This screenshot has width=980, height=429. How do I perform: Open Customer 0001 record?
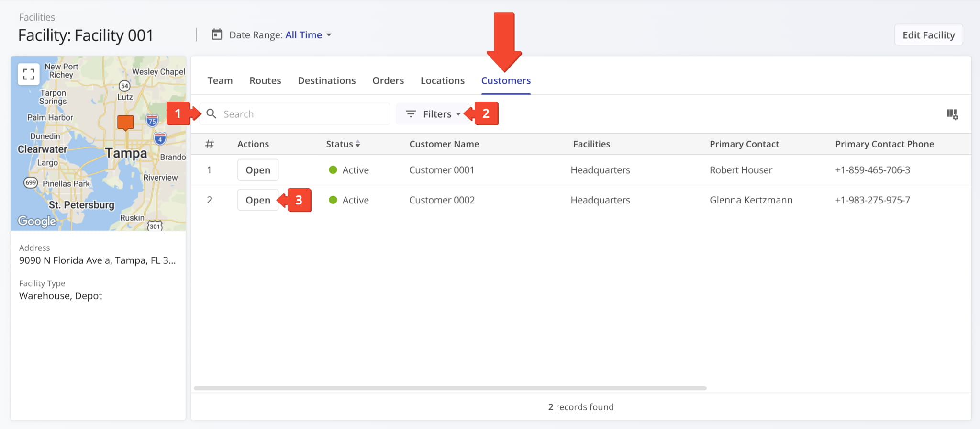tap(257, 170)
